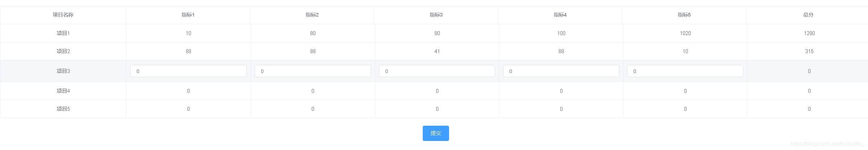Click 项目1 指标5 cell showing 1020
The height and width of the screenshot is (150, 868).
(685, 33)
